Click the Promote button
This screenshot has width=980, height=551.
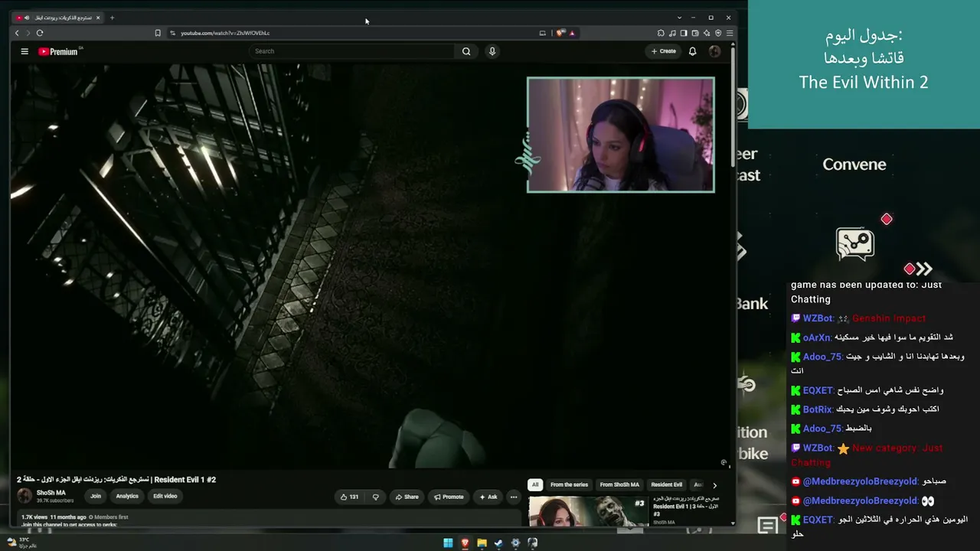point(449,497)
